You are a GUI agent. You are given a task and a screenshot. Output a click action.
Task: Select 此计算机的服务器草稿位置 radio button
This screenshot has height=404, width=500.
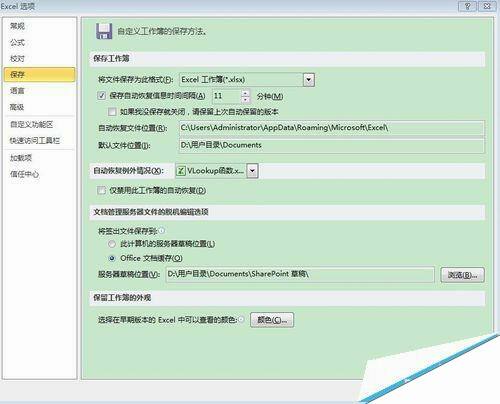tap(112, 244)
